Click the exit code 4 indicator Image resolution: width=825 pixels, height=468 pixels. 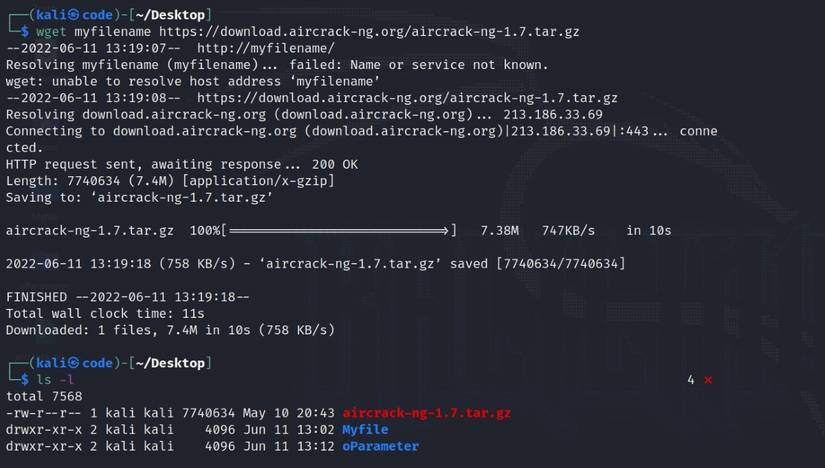pos(691,380)
